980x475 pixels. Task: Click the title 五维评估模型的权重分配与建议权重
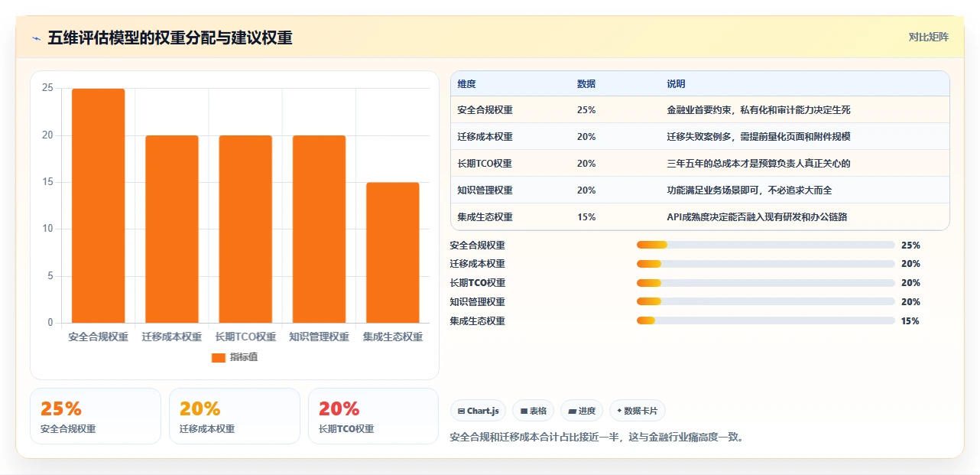click(170, 38)
